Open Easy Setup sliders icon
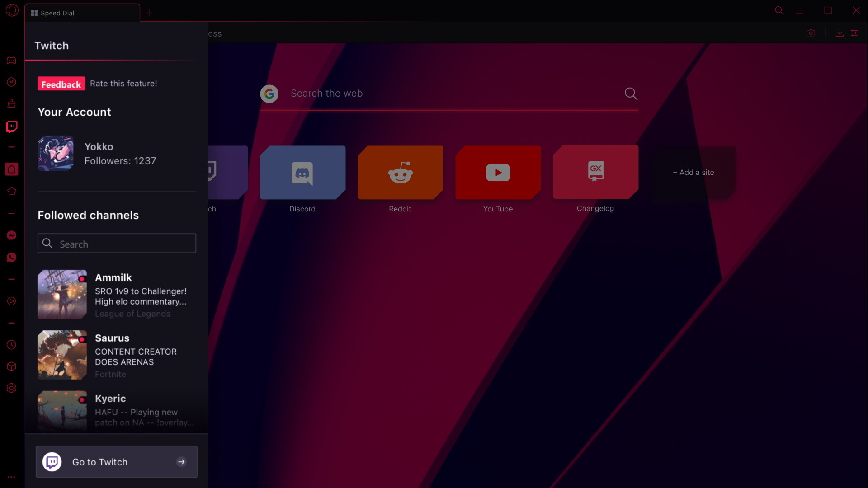Viewport: 868px width, 488px height. point(854,33)
